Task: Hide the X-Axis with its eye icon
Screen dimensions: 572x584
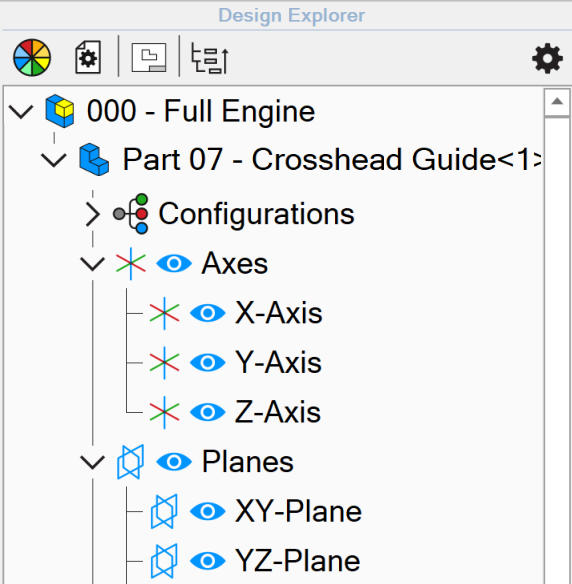Action: tap(207, 313)
